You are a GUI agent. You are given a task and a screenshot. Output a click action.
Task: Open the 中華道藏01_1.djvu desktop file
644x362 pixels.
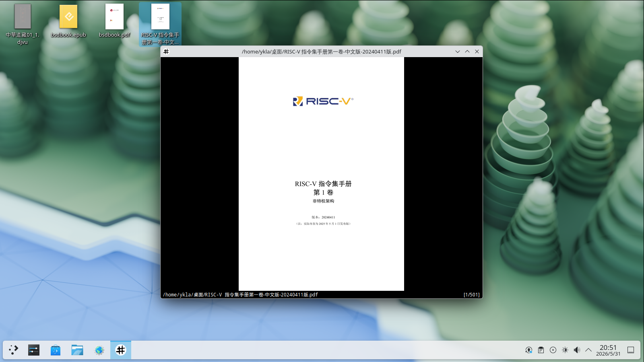coord(23,25)
